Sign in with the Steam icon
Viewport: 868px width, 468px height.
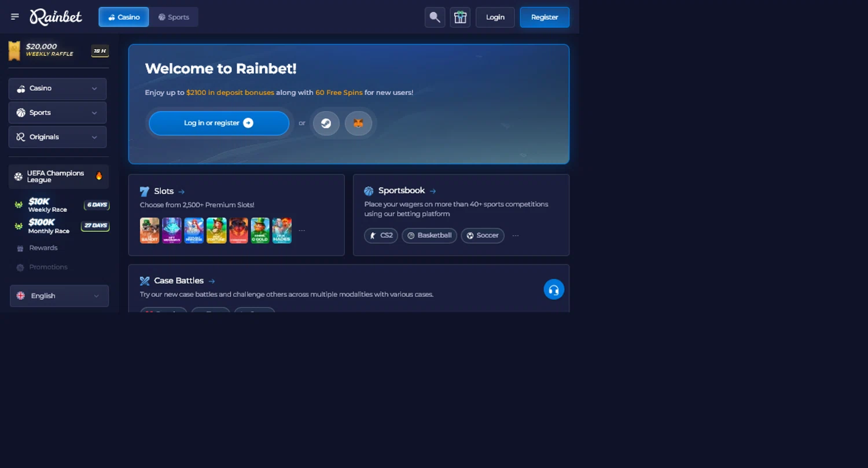(x=326, y=123)
